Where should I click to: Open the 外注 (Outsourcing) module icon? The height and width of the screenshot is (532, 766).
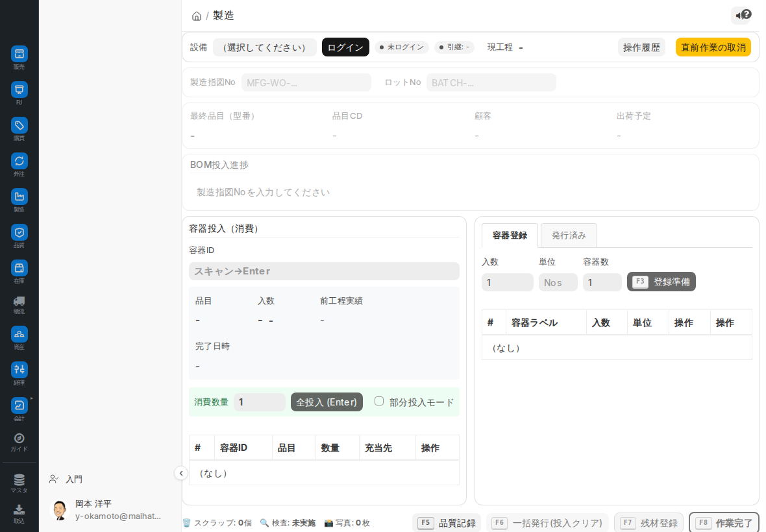(19, 161)
